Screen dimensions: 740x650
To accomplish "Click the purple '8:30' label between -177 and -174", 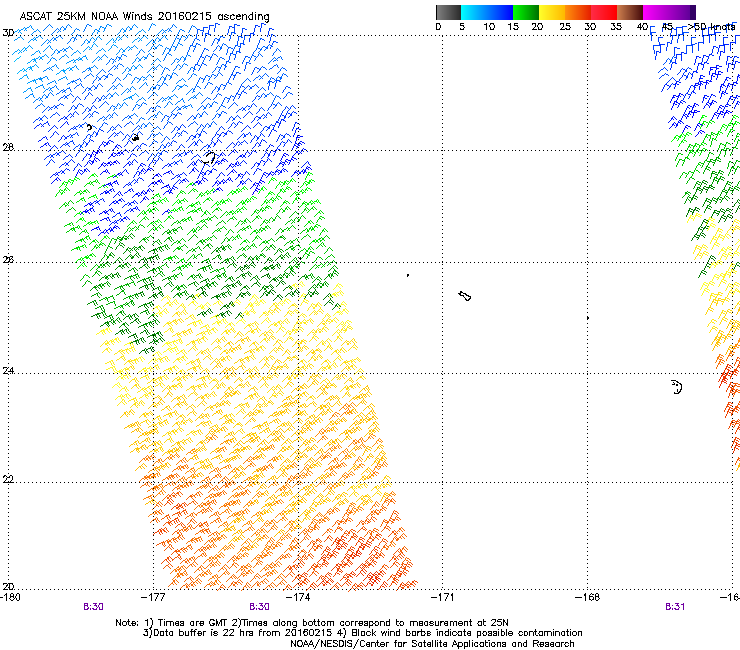I will click(260, 607).
